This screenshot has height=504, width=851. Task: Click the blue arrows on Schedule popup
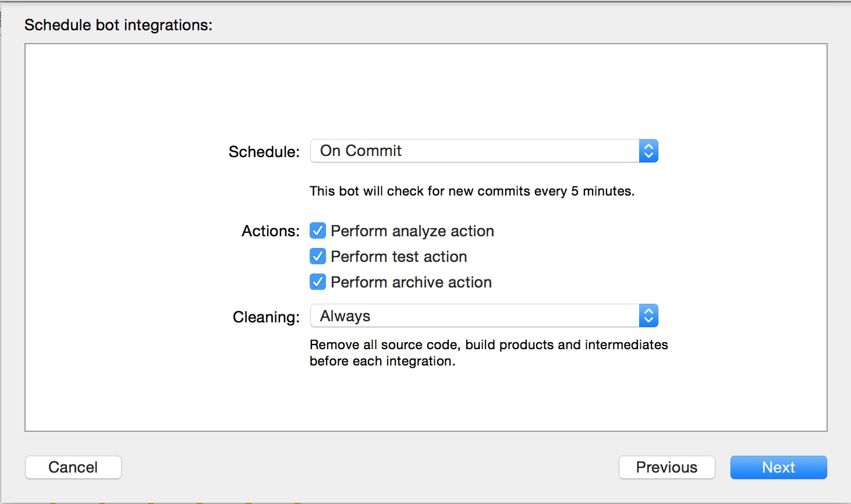click(648, 151)
